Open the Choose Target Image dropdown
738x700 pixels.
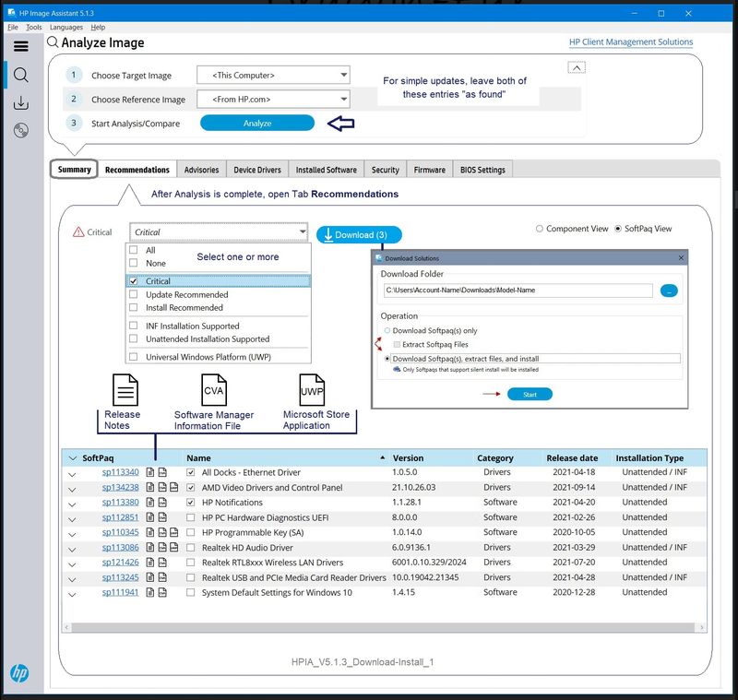(x=273, y=76)
